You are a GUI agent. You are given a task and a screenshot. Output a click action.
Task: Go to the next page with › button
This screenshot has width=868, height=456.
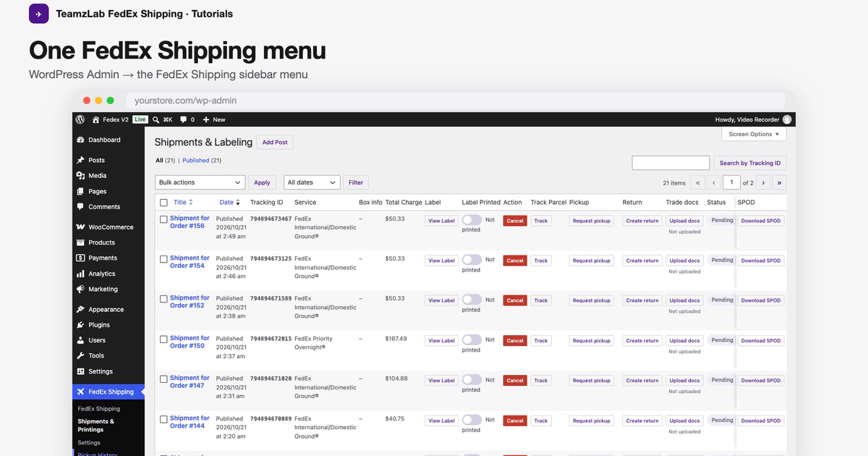(763, 182)
